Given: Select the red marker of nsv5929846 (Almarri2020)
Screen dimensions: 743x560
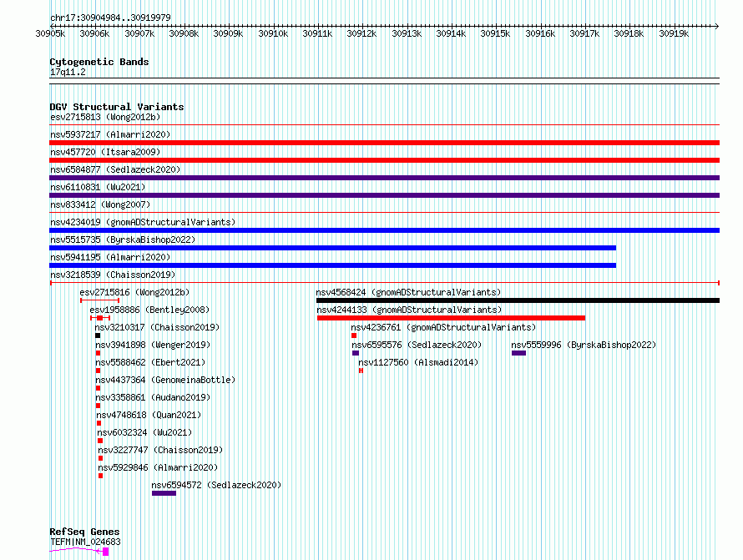Looking at the screenshot, I should [100, 476].
